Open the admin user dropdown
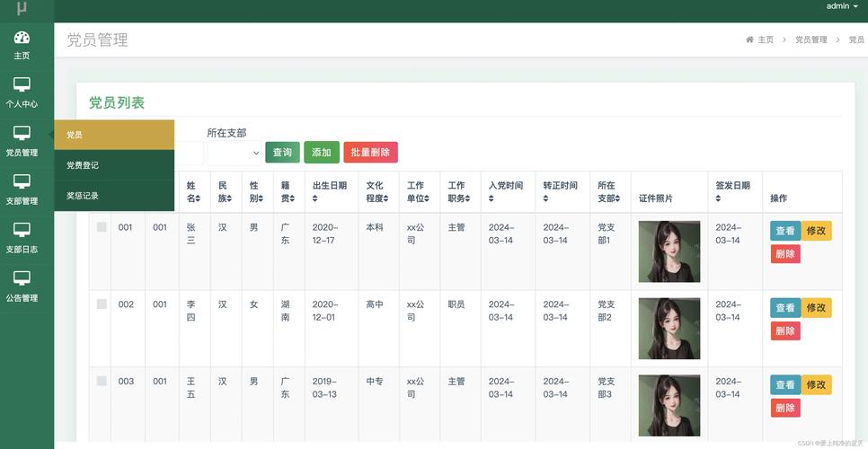 (841, 6)
